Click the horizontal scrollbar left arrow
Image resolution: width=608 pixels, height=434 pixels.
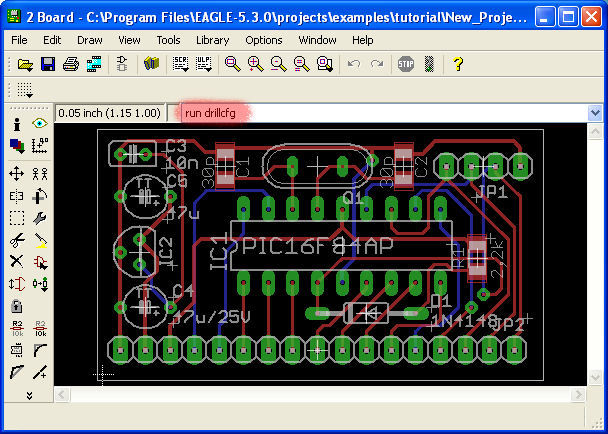pyautogui.click(x=62, y=395)
